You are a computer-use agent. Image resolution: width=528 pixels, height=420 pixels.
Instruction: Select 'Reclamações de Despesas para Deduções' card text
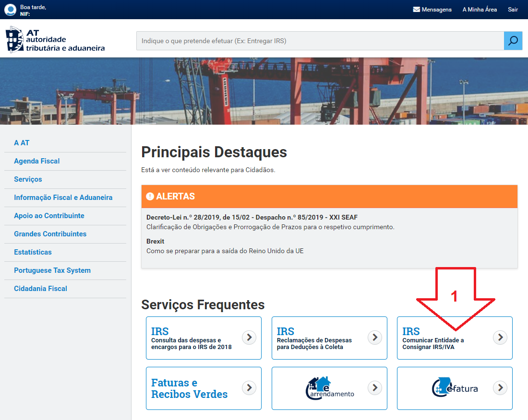(x=314, y=343)
